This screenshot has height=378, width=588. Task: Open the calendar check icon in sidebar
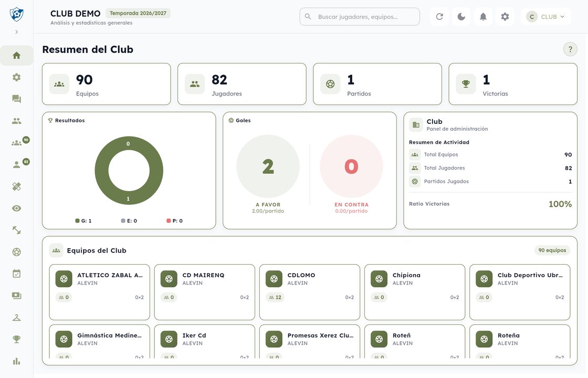tap(16, 274)
